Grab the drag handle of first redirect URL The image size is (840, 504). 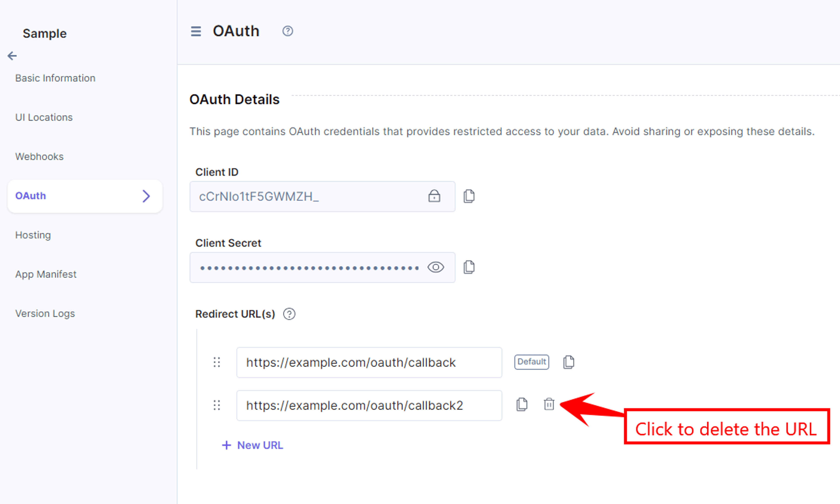point(217,362)
